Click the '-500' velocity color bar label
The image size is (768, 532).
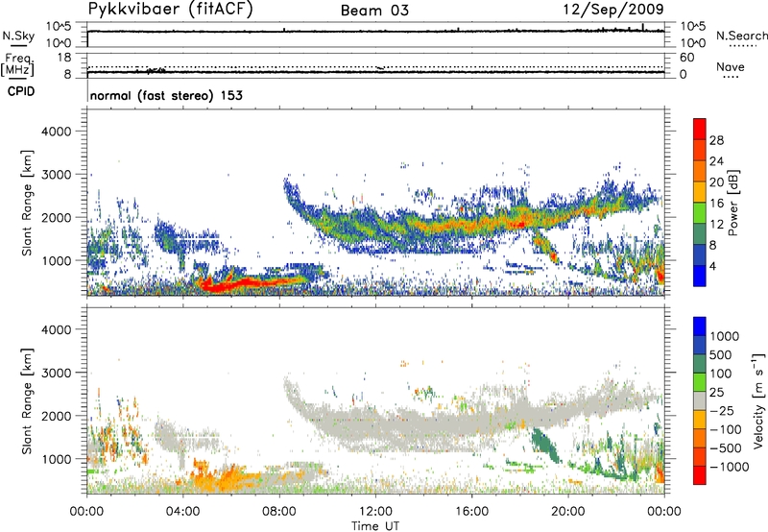pyautogui.click(x=726, y=448)
